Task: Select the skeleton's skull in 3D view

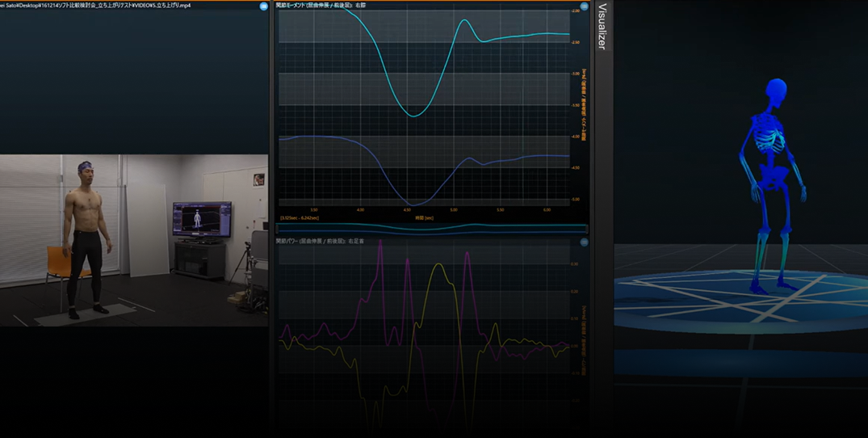Action: (776, 93)
